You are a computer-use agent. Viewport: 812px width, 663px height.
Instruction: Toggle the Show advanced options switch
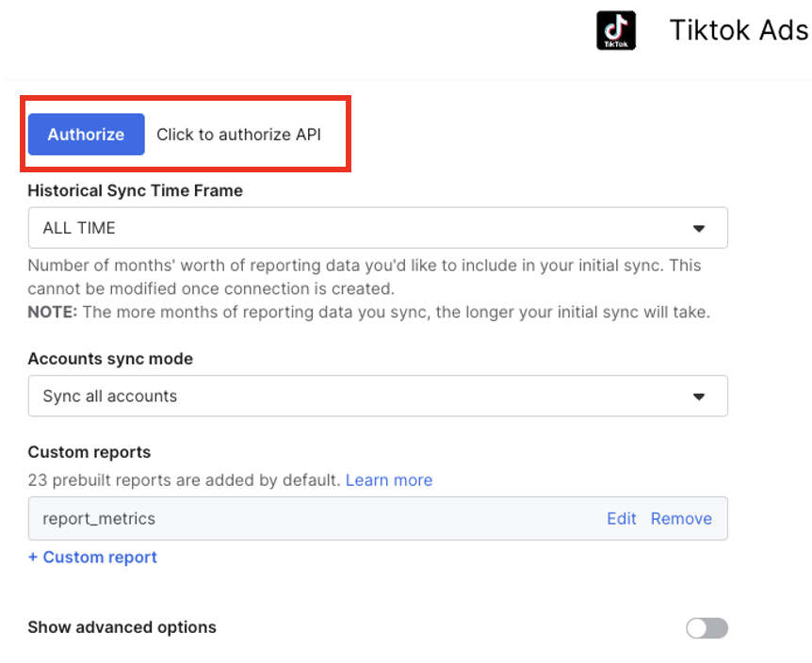coord(706,628)
